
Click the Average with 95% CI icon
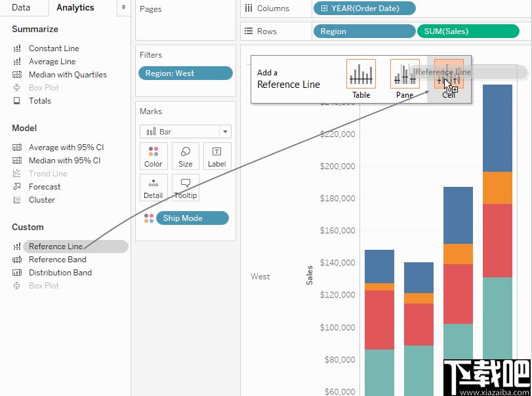17,148
